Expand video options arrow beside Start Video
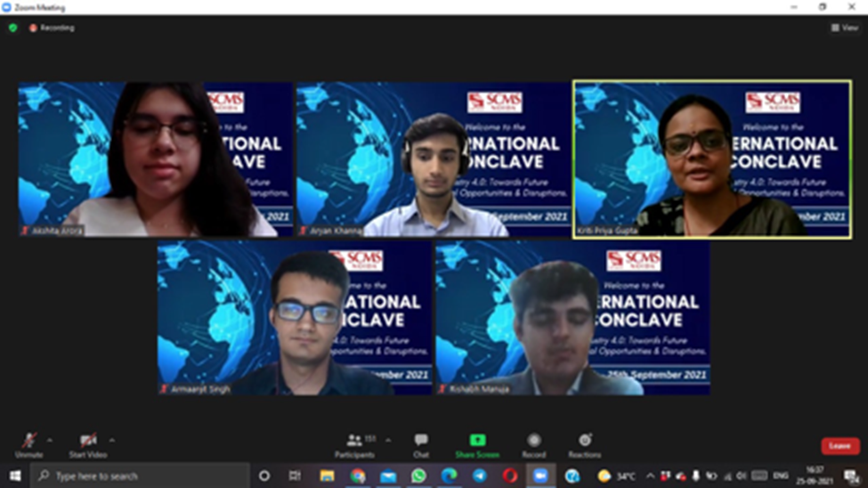This screenshot has height=488, width=868. click(112, 440)
